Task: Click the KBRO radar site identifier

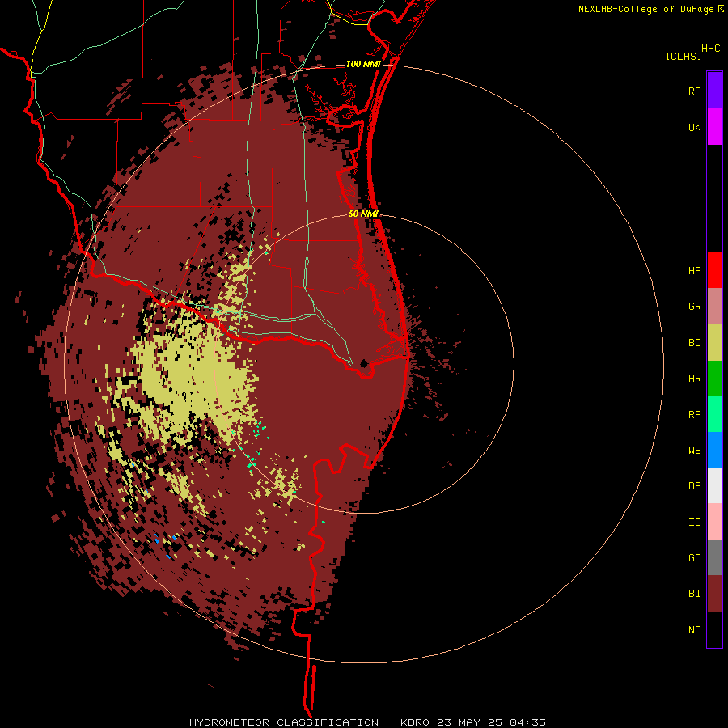Action: [x=415, y=722]
